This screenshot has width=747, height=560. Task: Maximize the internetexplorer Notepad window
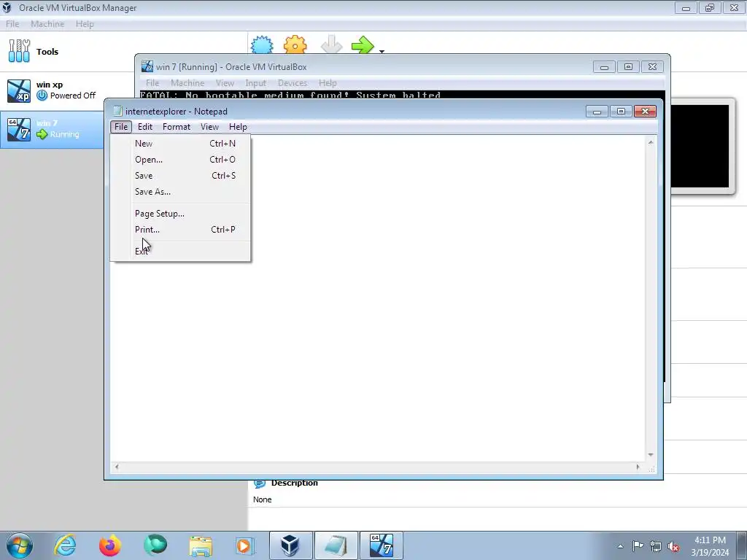[x=621, y=112]
